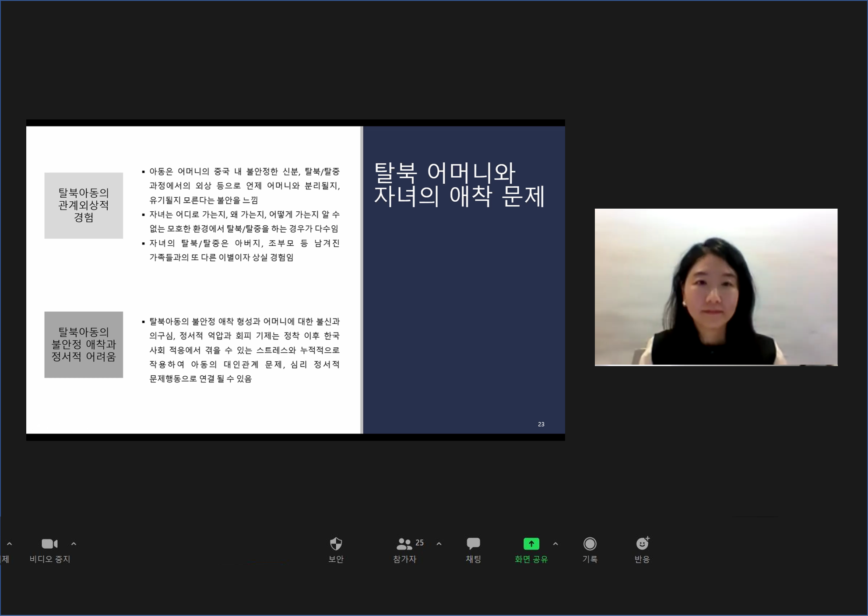
Task: Click bullet text starting 자녀는 어디로 가는지
Action: pyautogui.click(x=244, y=221)
